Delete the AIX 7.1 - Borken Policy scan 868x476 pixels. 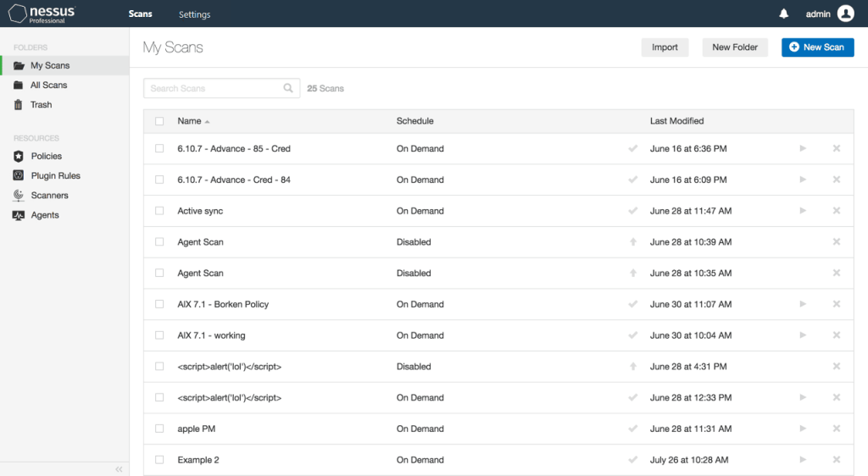click(837, 304)
